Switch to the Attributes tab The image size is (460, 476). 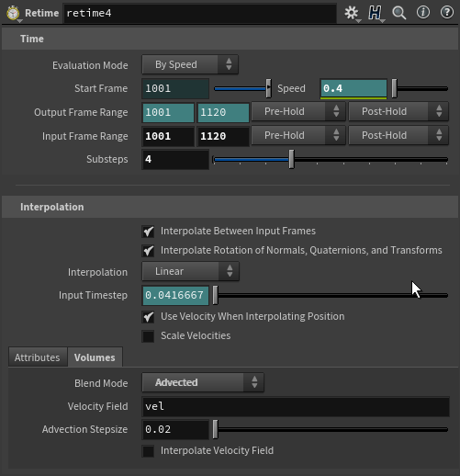click(38, 357)
